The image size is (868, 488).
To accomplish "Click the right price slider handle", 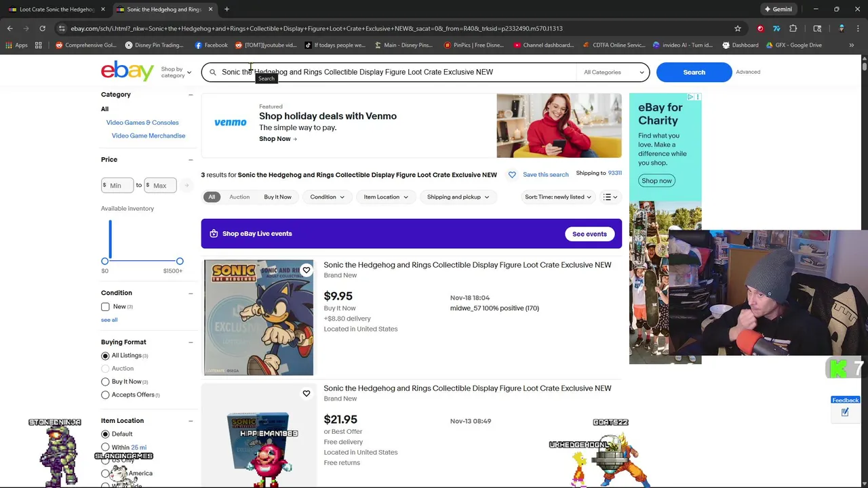I will tap(180, 261).
